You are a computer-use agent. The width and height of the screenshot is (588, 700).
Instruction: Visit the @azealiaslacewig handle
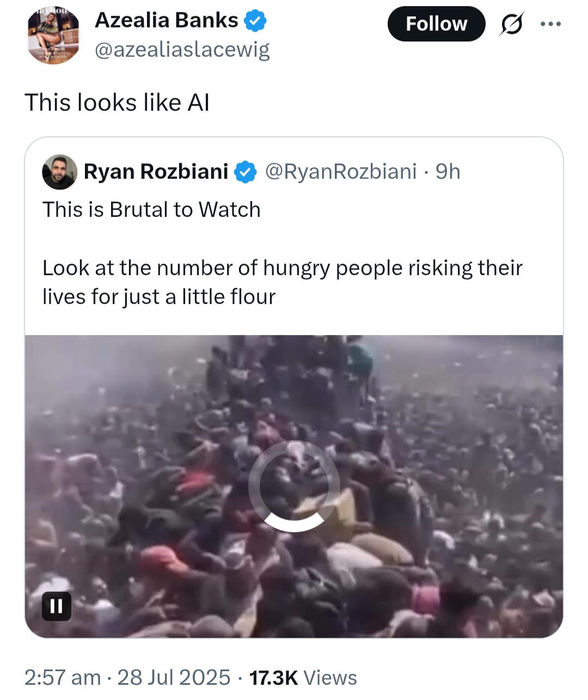(x=182, y=50)
